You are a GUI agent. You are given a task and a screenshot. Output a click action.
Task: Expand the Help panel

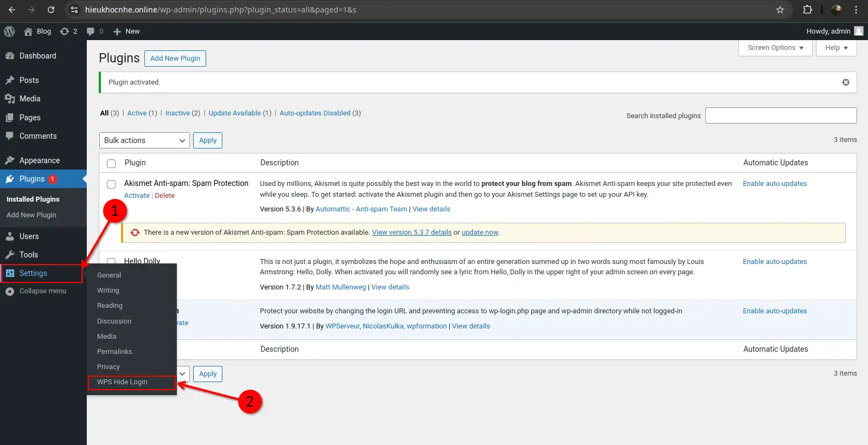pos(837,48)
